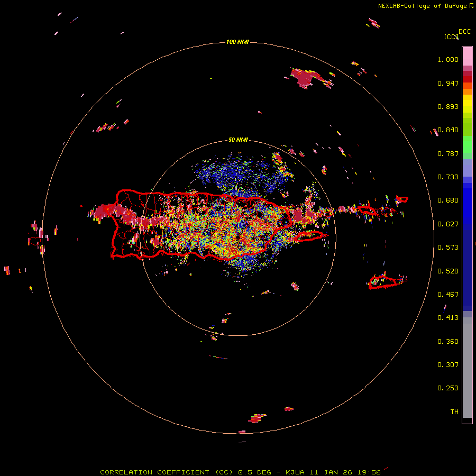The image size is (476, 476).
Task: Click the 0.893 scale label
Action: [x=448, y=106]
